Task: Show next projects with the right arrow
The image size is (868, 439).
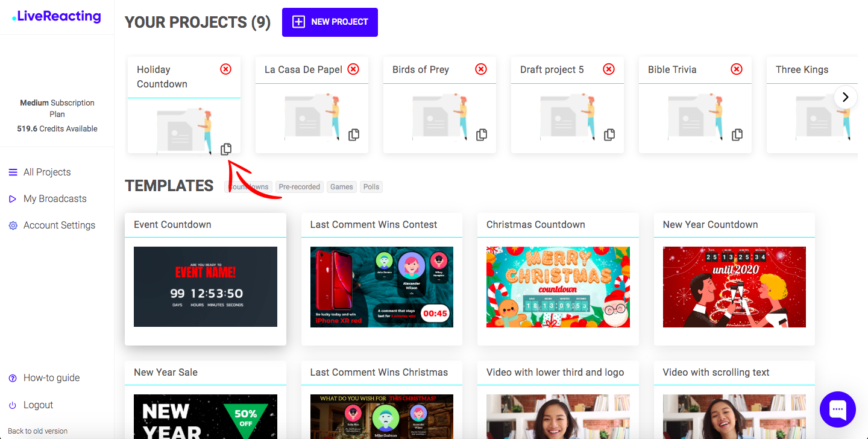Action: point(846,96)
